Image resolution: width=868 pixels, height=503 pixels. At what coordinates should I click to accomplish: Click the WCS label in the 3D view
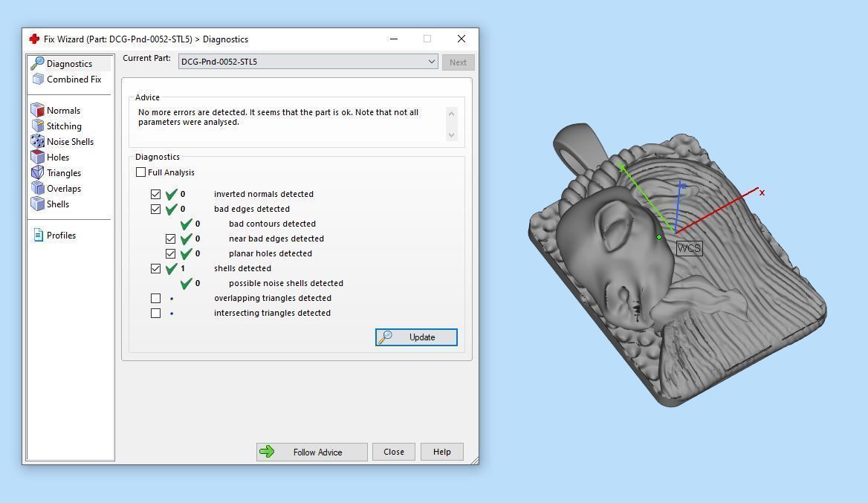pos(689,248)
